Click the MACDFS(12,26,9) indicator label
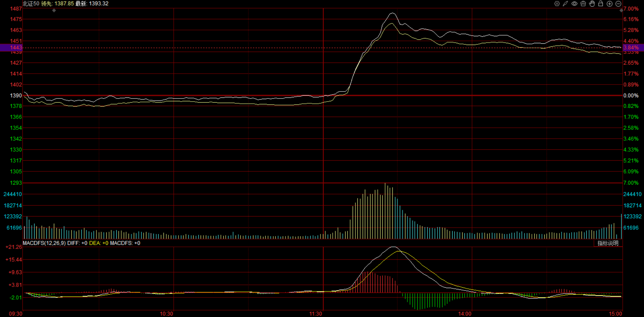The image size is (644, 317). pos(44,243)
